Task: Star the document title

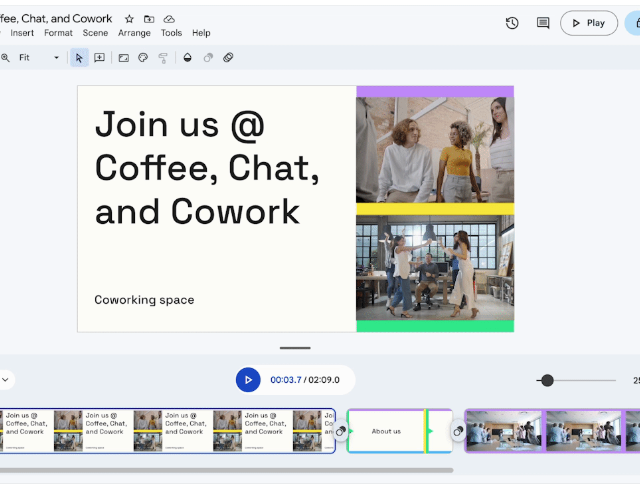Action: 129,19
